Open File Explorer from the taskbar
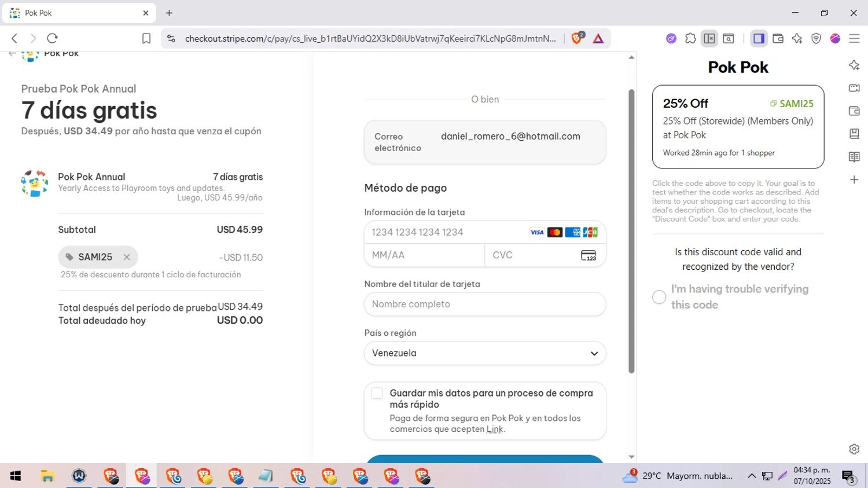 click(x=47, y=476)
